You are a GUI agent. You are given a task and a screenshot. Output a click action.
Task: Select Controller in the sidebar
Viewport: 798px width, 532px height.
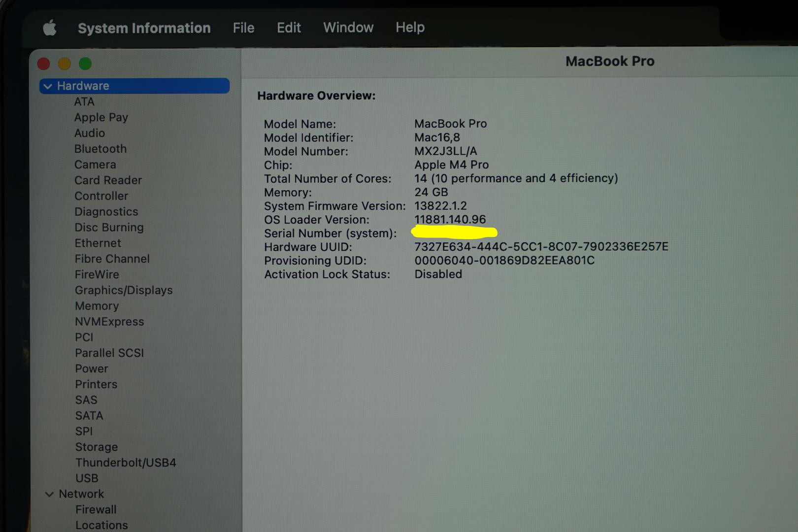click(x=101, y=196)
